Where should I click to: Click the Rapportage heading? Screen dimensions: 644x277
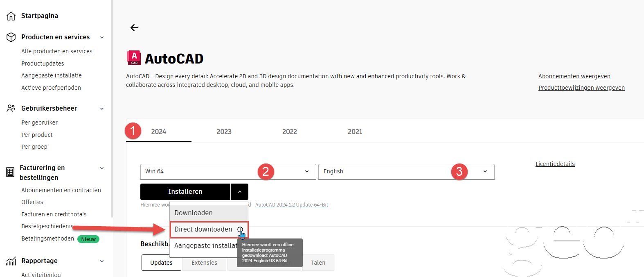point(39,261)
